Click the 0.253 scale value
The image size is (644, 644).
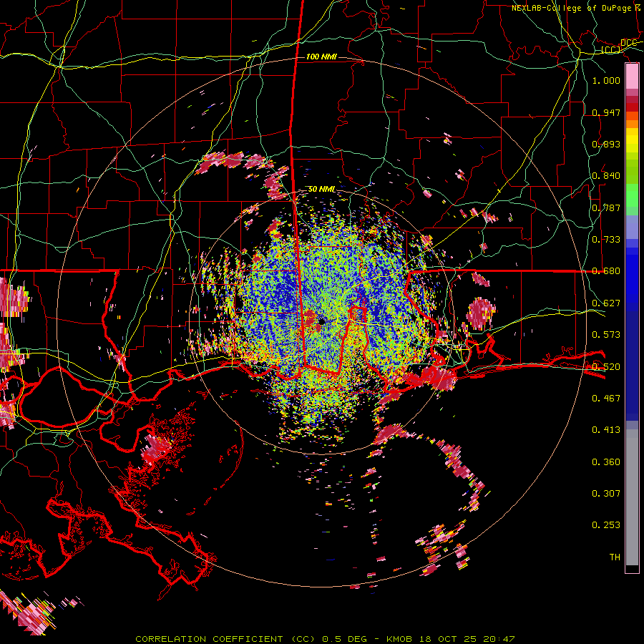click(606, 525)
